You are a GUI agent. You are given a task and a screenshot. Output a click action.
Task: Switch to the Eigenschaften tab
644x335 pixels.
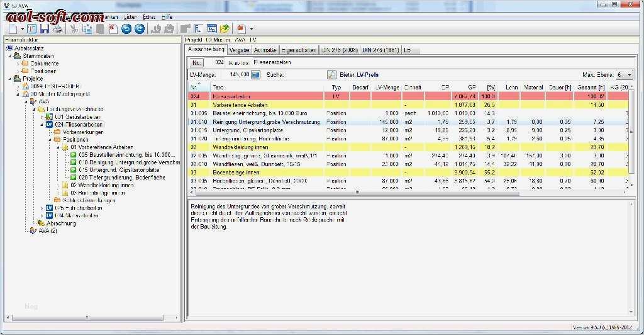click(299, 50)
